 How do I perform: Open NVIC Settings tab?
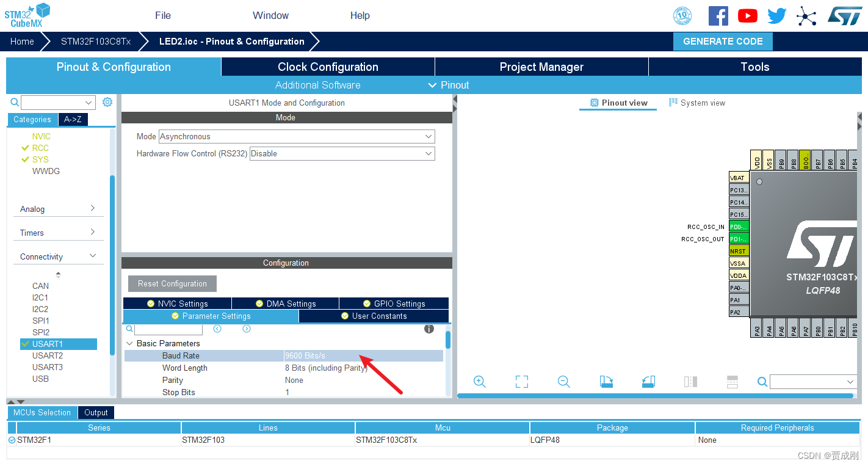pyautogui.click(x=177, y=304)
